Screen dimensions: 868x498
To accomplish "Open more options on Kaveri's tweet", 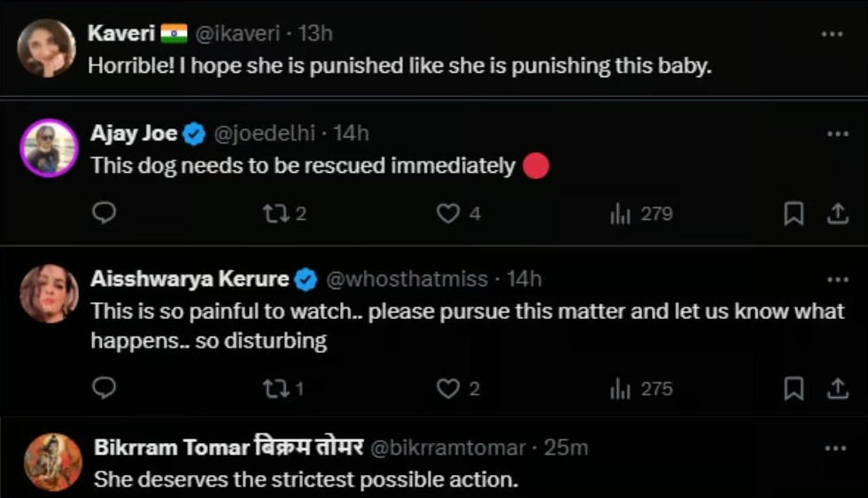I will click(833, 34).
